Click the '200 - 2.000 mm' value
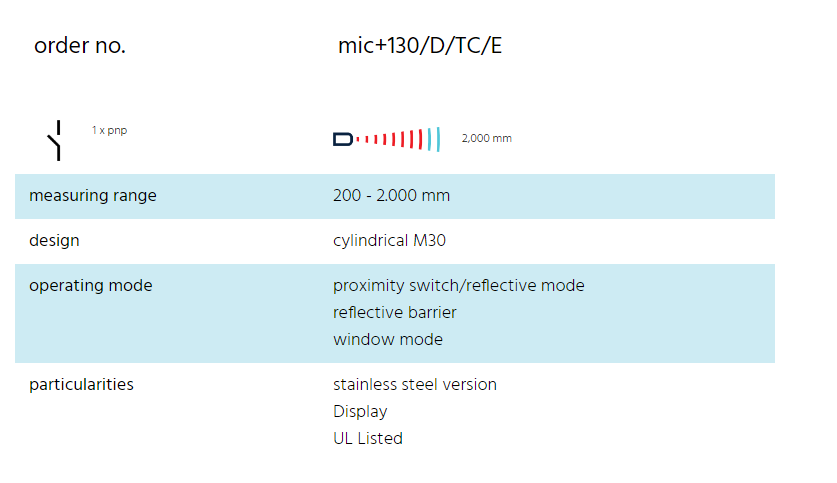The height and width of the screenshot is (483, 837). pos(391,195)
